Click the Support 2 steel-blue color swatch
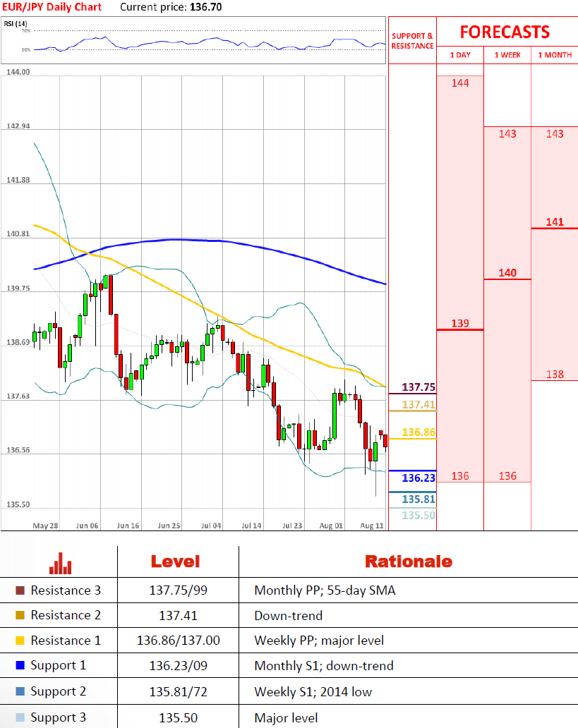The width and height of the screenshot is (578, 728). 20,691
